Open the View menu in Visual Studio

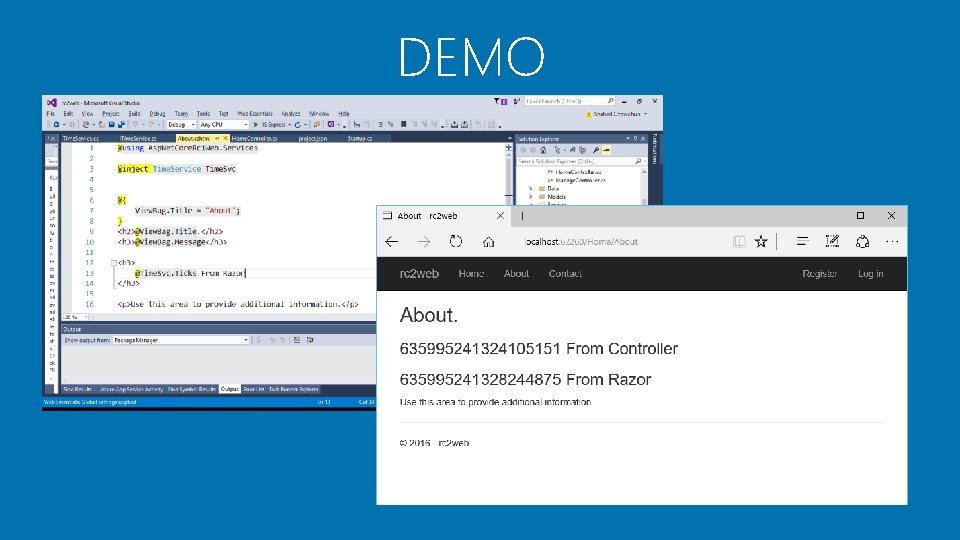click(88, 114)
